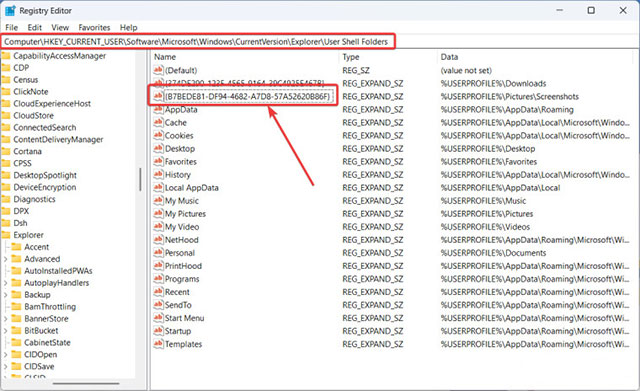Click the '(value not set)' data cell
The width and height of the screenshot is (640, 391).
point(466,70)
